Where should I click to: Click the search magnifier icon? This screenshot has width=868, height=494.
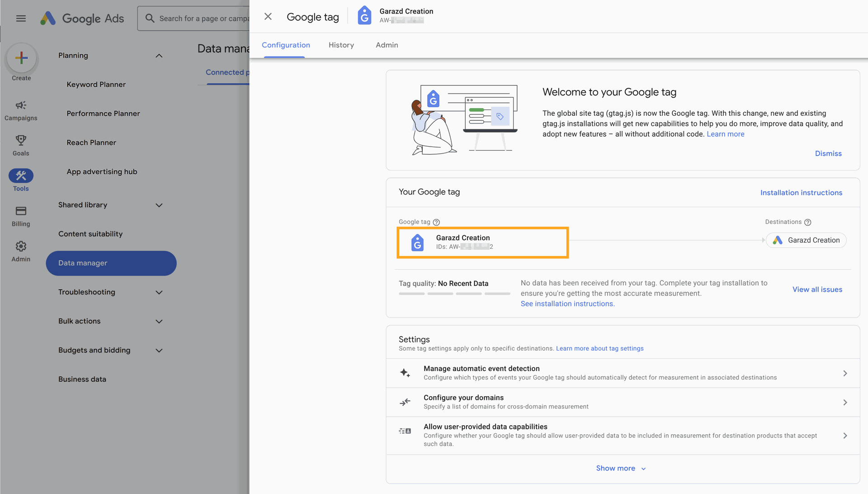(150, 18)
